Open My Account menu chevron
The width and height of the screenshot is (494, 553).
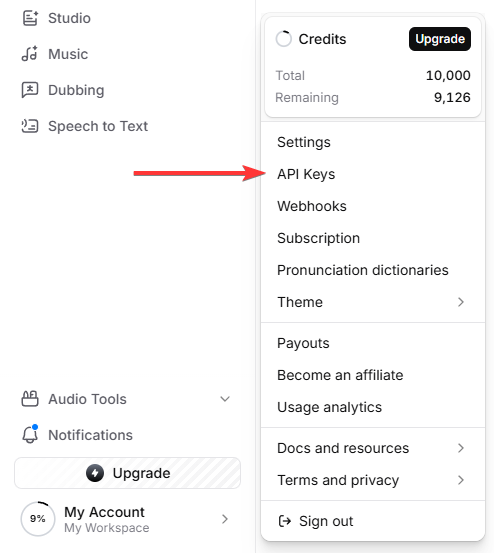click(x=225, y=519)
